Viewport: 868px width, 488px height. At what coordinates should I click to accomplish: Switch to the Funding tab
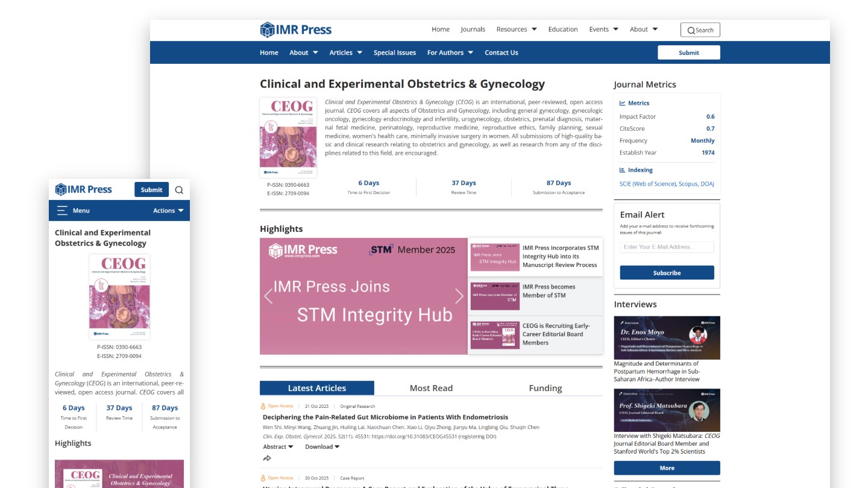click(x=545, y=388)
